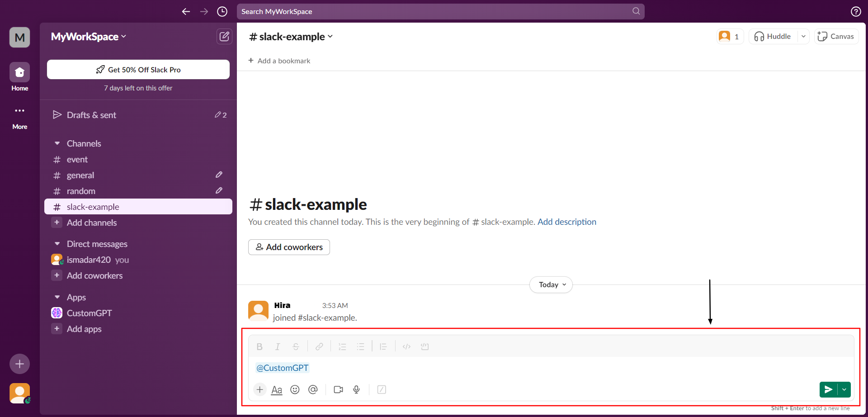This screenshot has height=417, width=868.
Task: Click the mention @ icon
Action: pos(313,389)
